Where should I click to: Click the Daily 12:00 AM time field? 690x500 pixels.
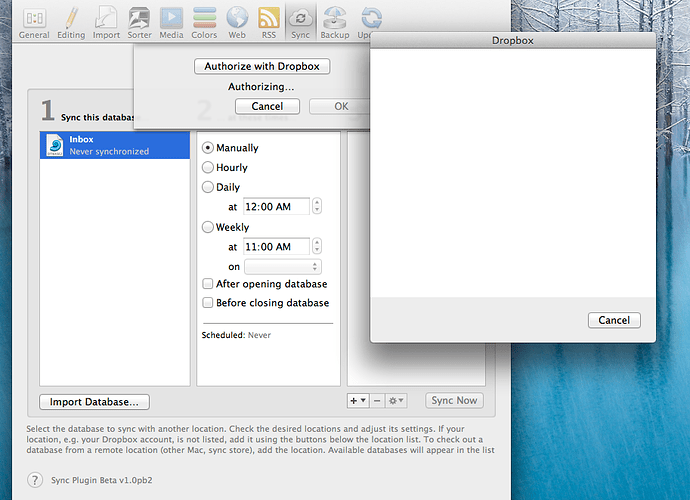point(276,206)
